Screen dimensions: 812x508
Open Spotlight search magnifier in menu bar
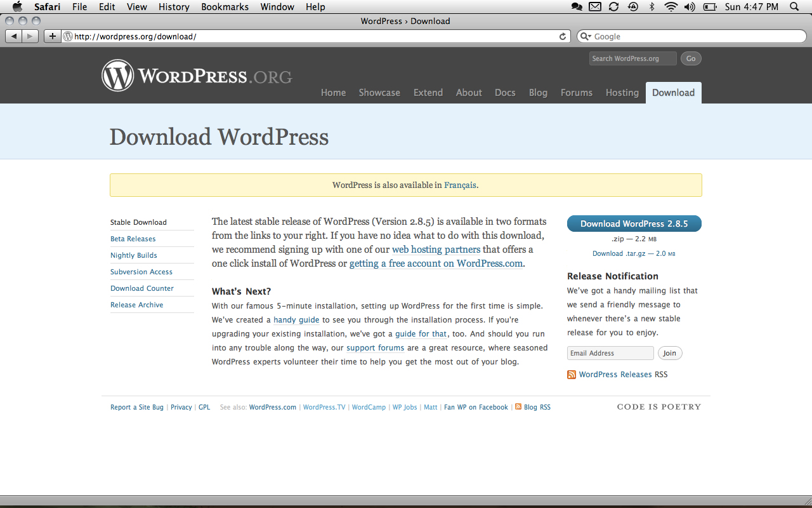794,7
